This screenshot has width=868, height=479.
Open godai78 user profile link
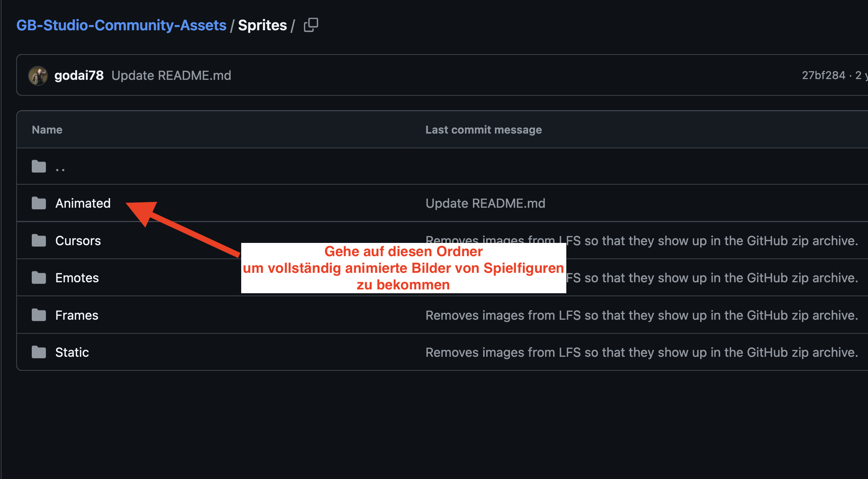pos(79,75)
